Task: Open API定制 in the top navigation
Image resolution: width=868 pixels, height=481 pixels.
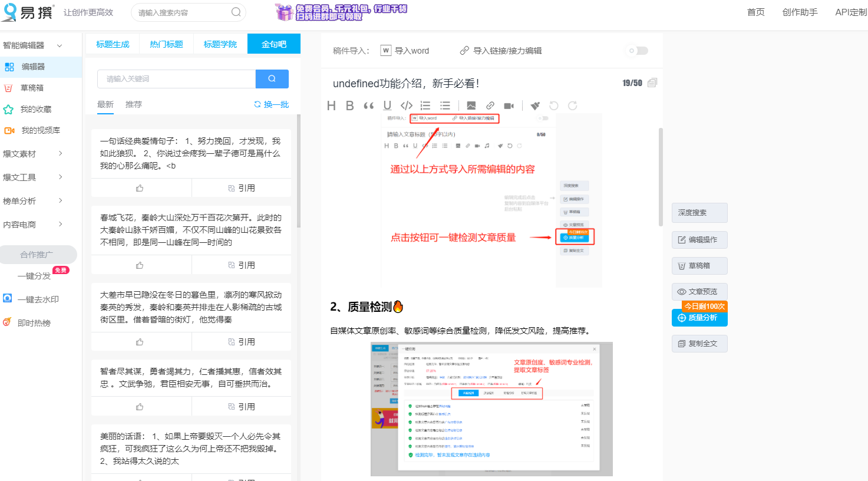Action: (851, 12)
